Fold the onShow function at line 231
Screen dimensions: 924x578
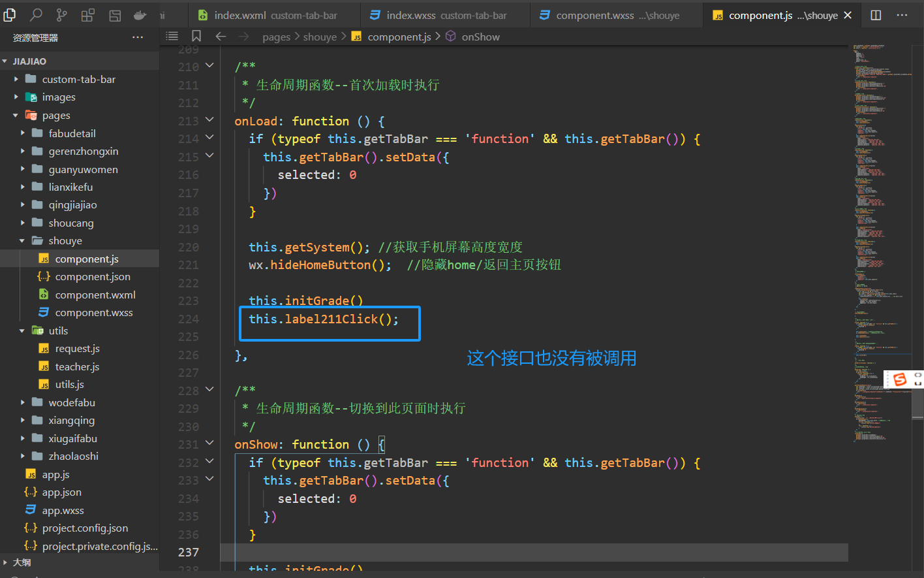209,443
